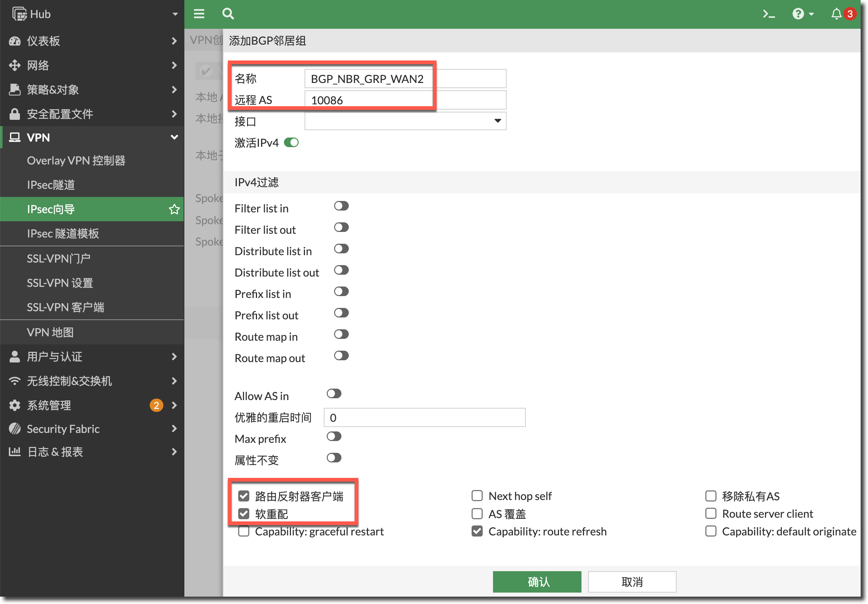Check the Next hop self checkbox

477,496
